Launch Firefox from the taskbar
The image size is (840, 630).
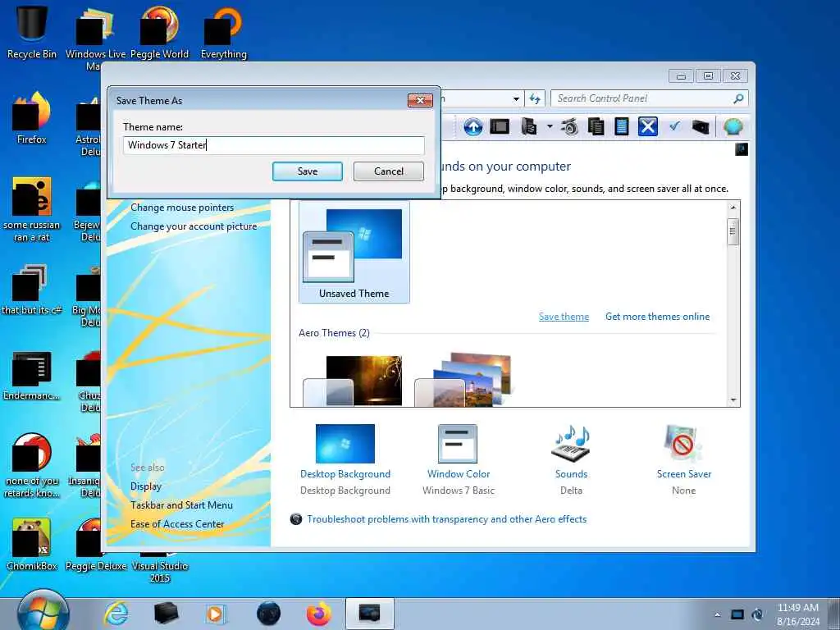coord(319,614)
